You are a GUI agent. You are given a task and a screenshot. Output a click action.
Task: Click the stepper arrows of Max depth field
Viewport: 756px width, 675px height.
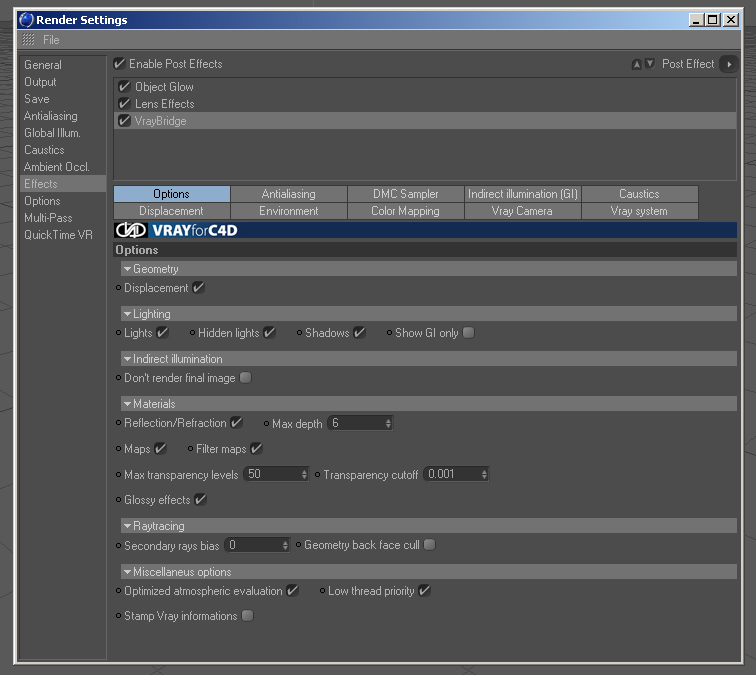tap(388, 423)
